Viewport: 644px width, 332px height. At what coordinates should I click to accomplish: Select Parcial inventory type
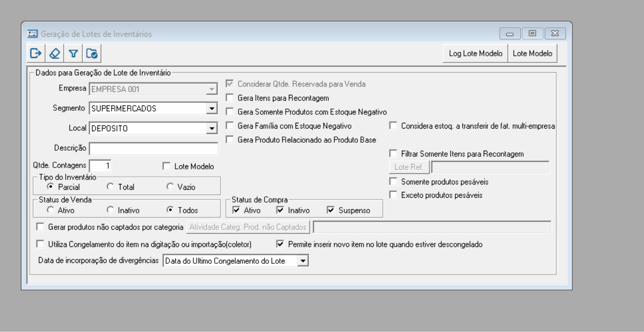point(50,187)
